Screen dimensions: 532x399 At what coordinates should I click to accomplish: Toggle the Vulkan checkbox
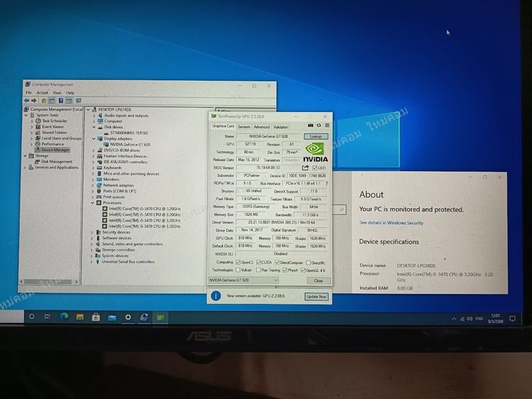(x=238, y=270)
